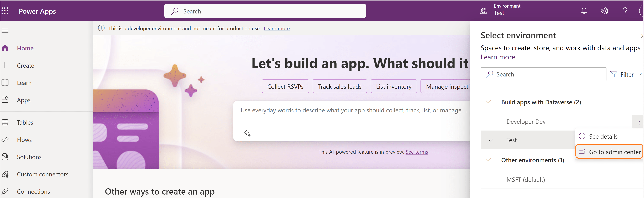The width and height of the screenshot is (644, 198).
Task: Open the Help question mark icon
Action: 625,11
